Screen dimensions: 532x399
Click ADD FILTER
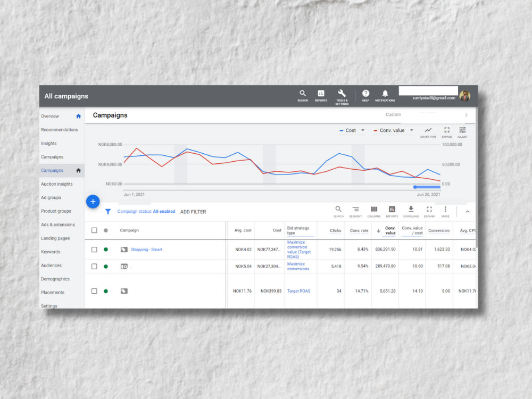pos(193,212)
